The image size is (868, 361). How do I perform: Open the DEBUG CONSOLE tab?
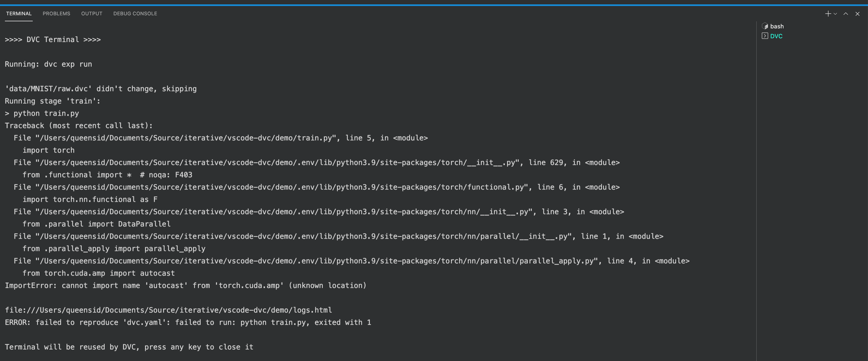click(135, 13)
